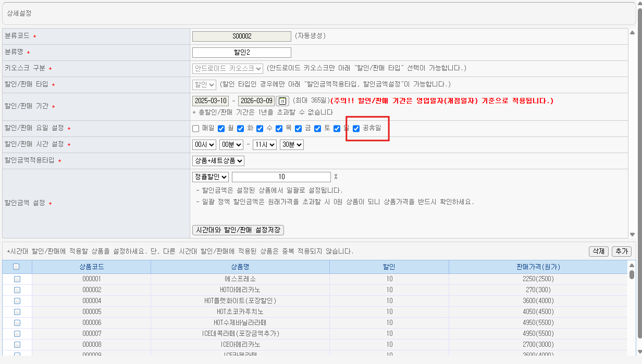The height and width of the screenshot is (364, 642).
Task: Focus the 분류명 name field containing 할인2
Action: [241, 53]
